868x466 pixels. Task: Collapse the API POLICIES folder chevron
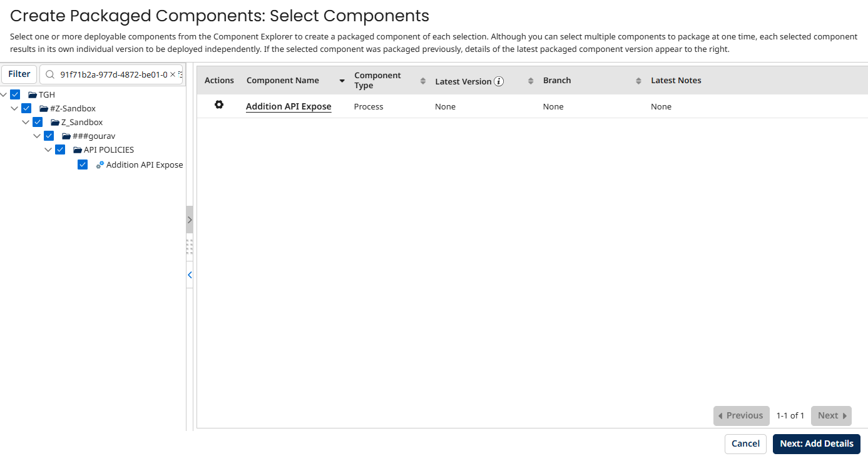tap(49, 150)
